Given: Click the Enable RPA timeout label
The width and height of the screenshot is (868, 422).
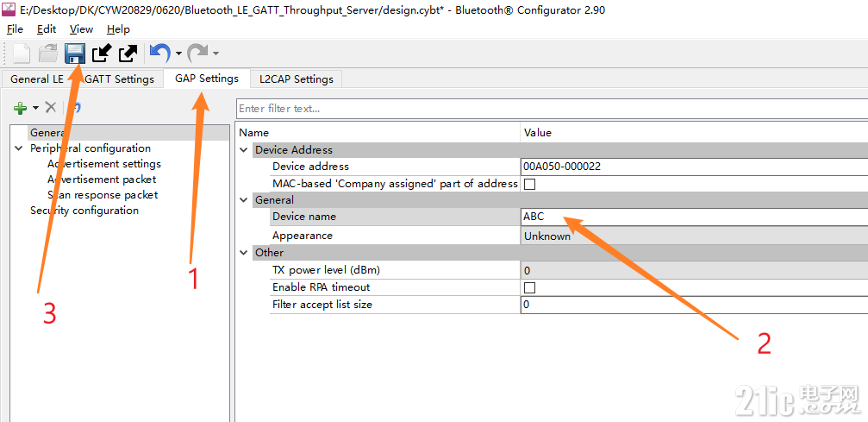Looking at the screenshot, I should pos(321,287).
